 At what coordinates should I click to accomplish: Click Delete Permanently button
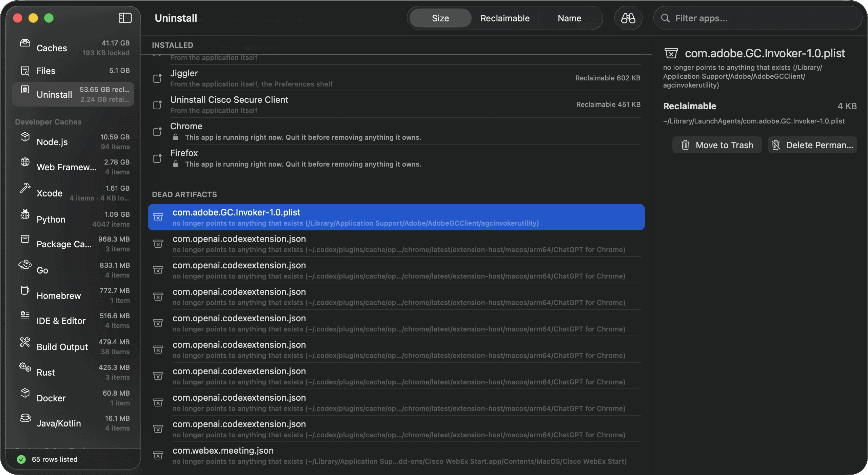812,145
